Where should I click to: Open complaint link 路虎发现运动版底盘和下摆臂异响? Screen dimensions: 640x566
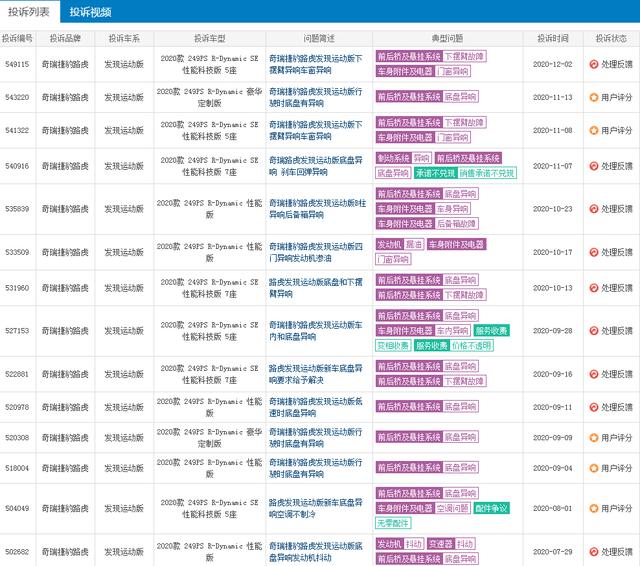(316, 288)
